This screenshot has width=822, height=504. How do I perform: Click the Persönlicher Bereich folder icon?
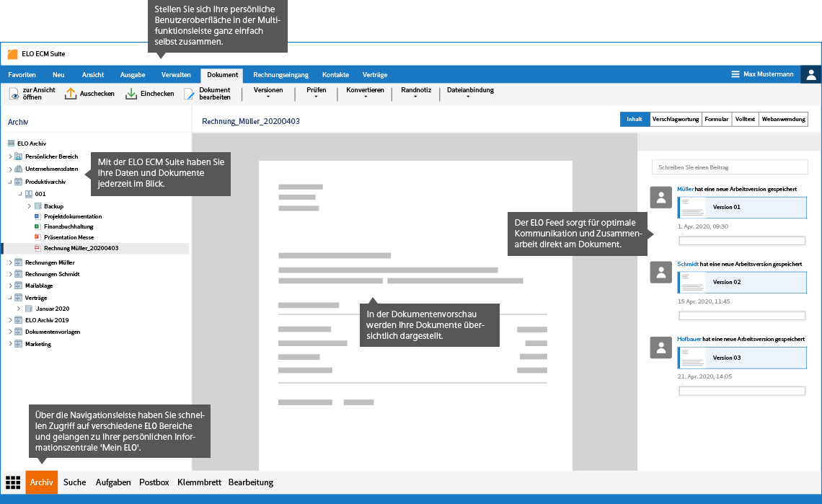click(18, 156)
